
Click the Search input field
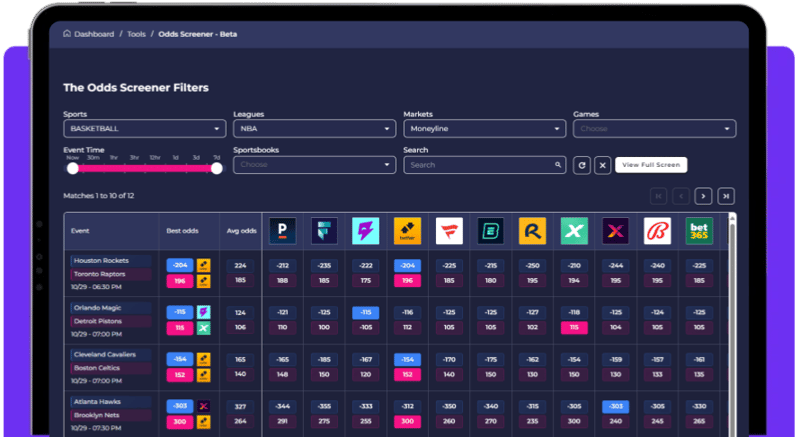pos(485,165)
